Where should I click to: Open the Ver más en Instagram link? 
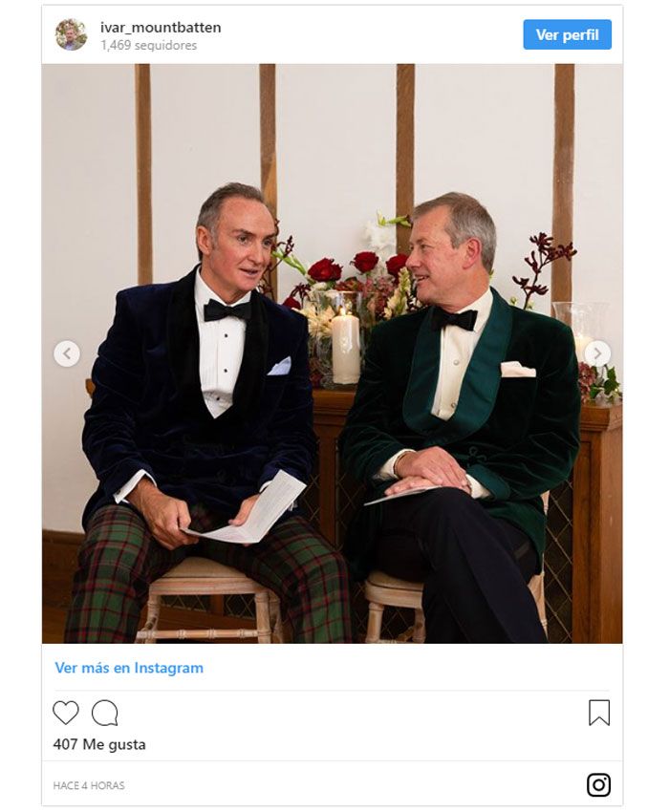pyautogui.click(x=129, y=668)
